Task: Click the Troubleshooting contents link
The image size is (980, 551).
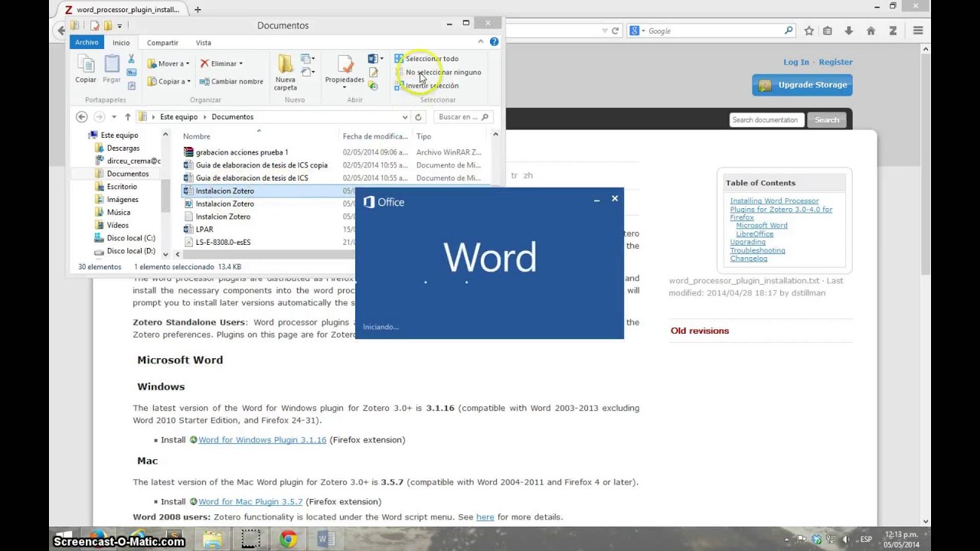Action: click(x=757, y=250)
